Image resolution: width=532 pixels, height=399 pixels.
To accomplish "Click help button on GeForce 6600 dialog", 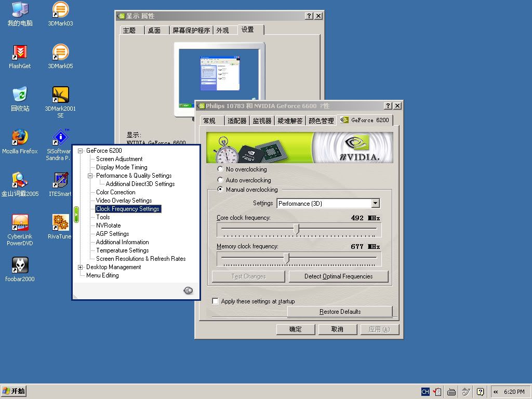I will pyautogui.click(x=388, y=106).
